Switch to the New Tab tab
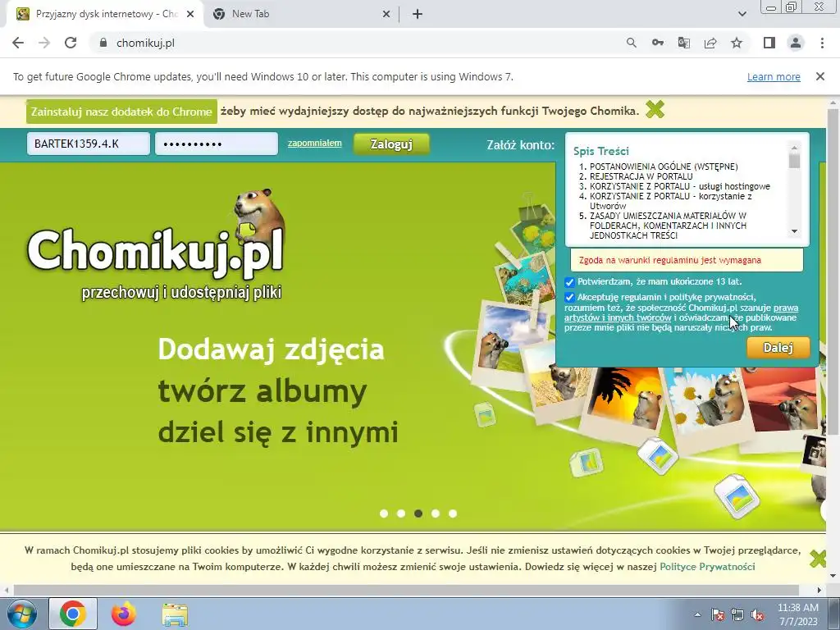840x630 pixels. coord(301,15)
